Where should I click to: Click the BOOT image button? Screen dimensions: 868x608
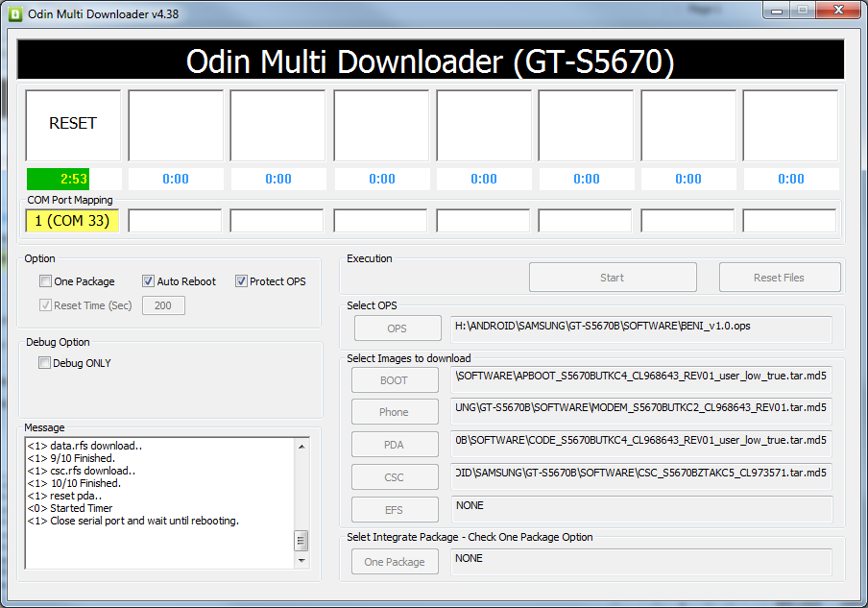(x=395, y=380)
